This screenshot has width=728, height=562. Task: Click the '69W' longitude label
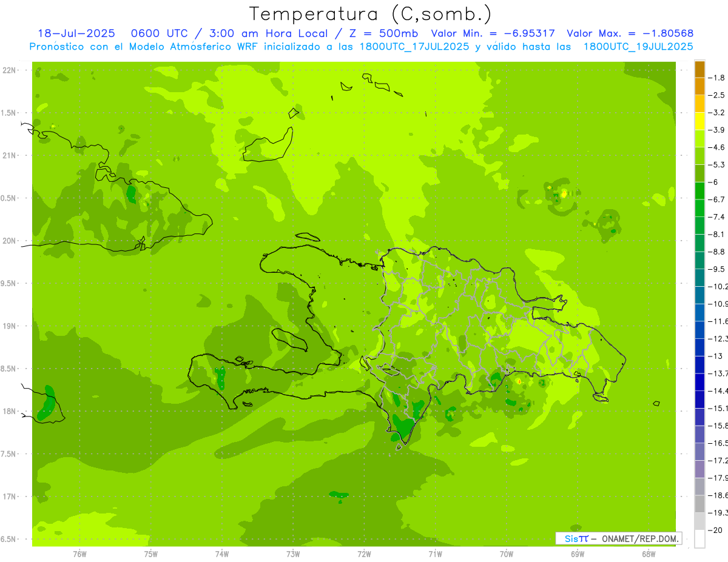pos(578,554)
